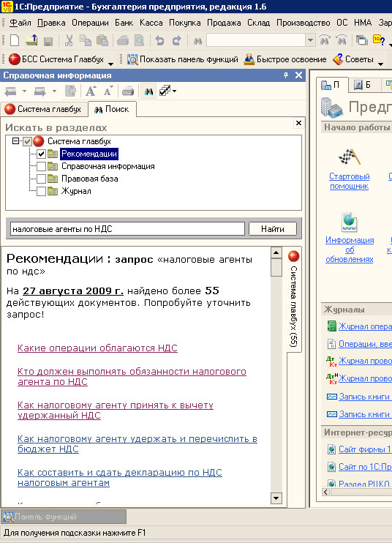Open the settings icon dropdown in help toolbar
The image size is (392, 543).
pos(174,91)
